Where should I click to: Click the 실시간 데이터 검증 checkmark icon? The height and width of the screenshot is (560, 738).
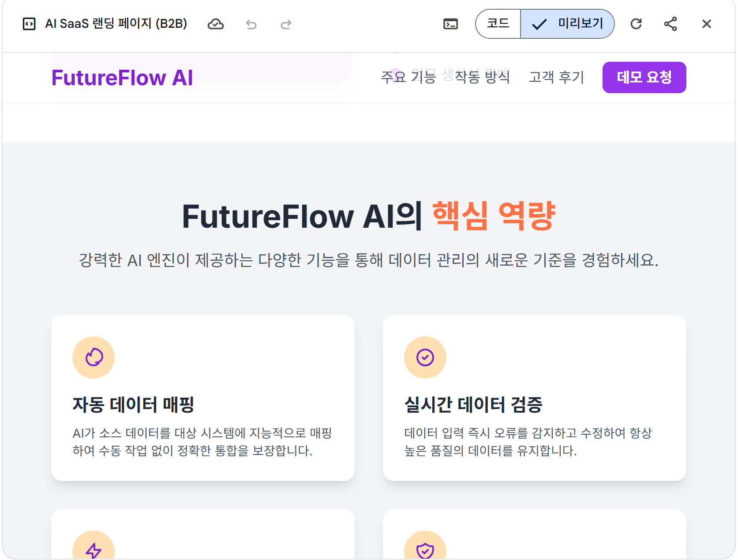pos(425,357)
